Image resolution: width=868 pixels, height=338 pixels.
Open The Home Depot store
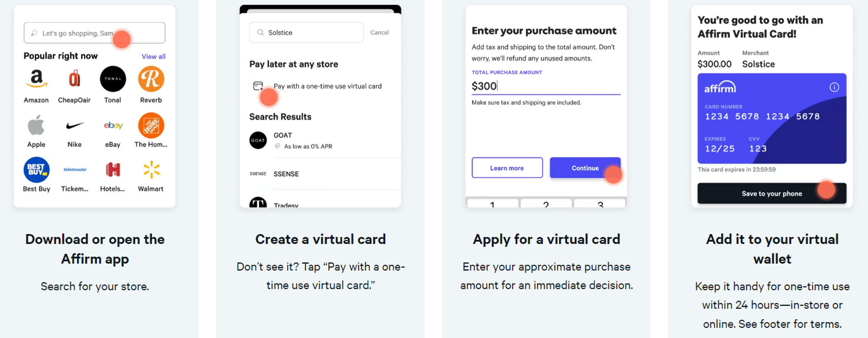coord(151,125)
